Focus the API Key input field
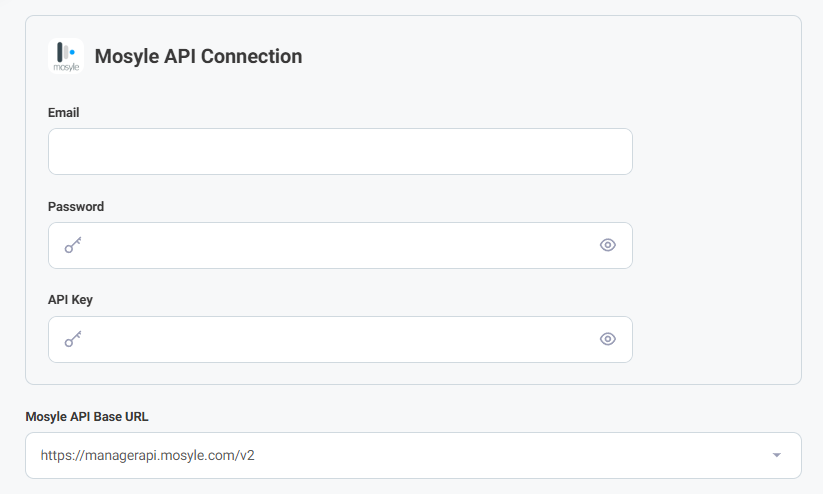Viewport: 823px width, 494px height. click(x=340, y=339)
